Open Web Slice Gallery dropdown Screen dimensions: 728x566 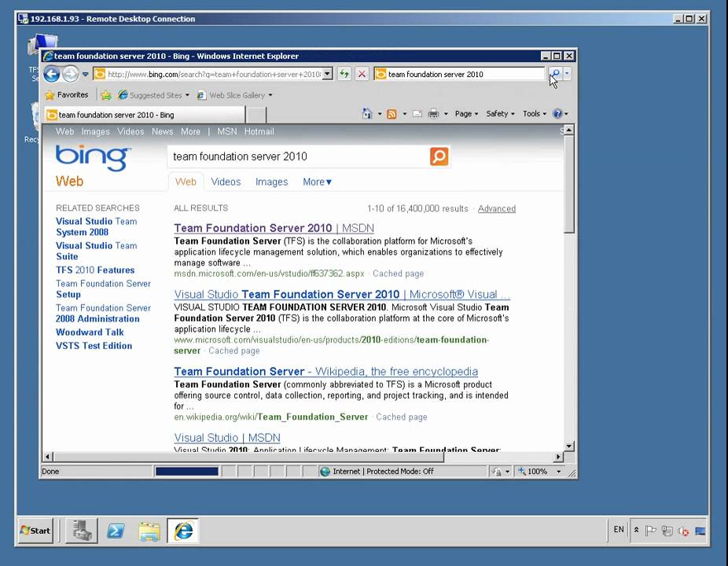234,95
